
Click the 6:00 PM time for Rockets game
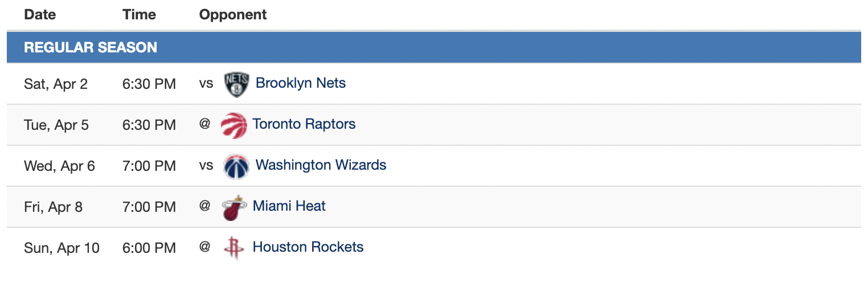(x=149, y=248)
